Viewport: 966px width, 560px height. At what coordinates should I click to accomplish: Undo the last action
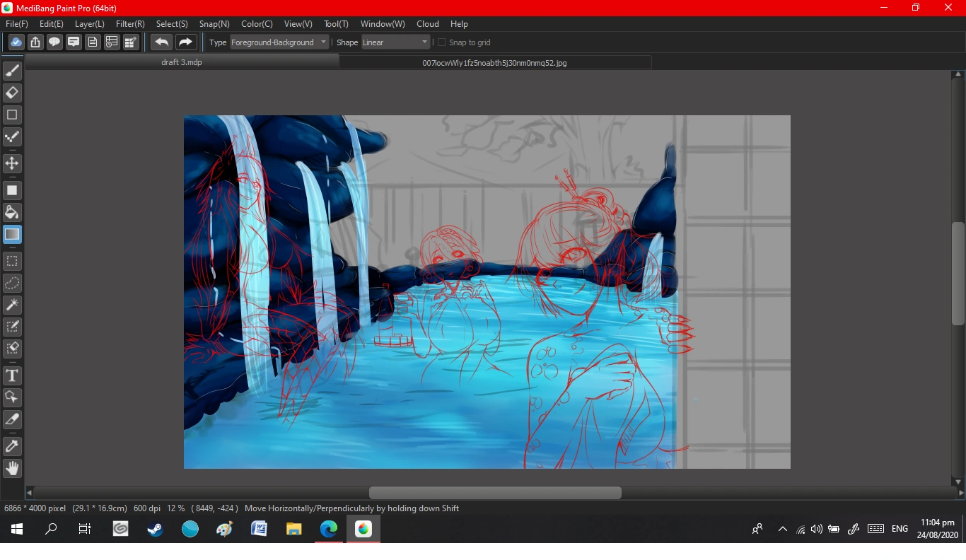[x=161, y=42]
